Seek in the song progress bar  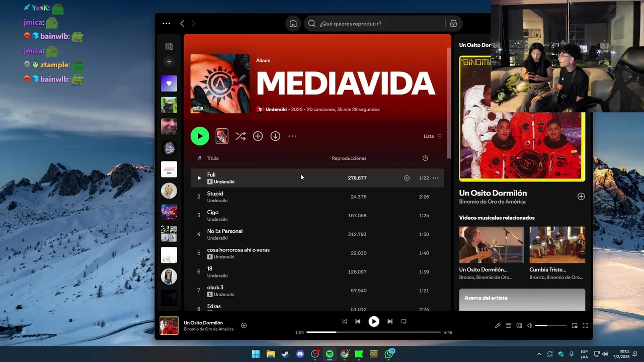click(374, 332)
